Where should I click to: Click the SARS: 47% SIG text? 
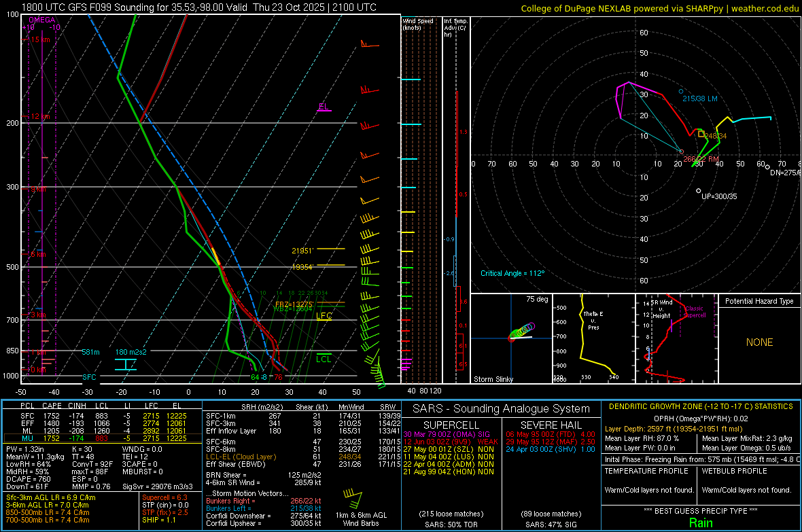pyautogui.click(x=551, y=525)
